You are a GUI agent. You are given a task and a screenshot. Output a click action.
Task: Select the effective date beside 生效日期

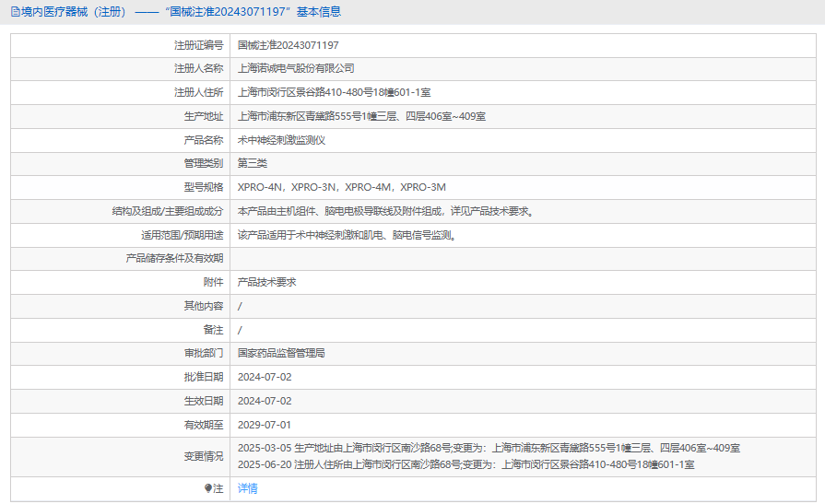tap(265, 401)
